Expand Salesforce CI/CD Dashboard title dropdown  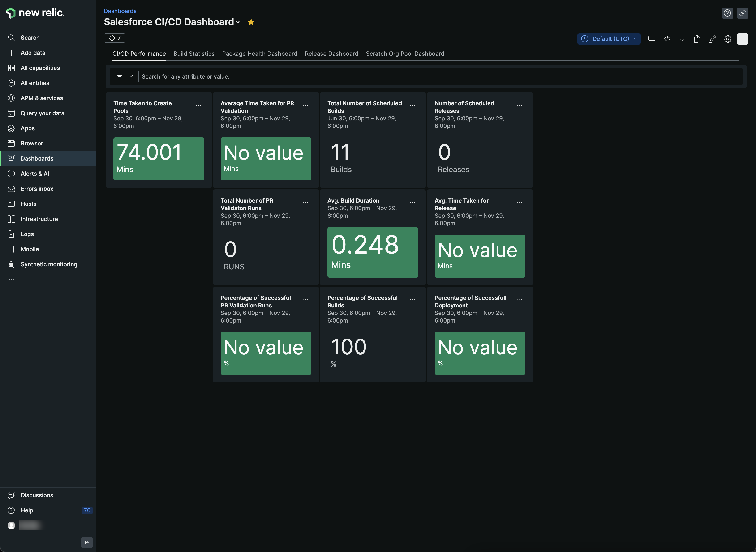(x=238, y=22)
